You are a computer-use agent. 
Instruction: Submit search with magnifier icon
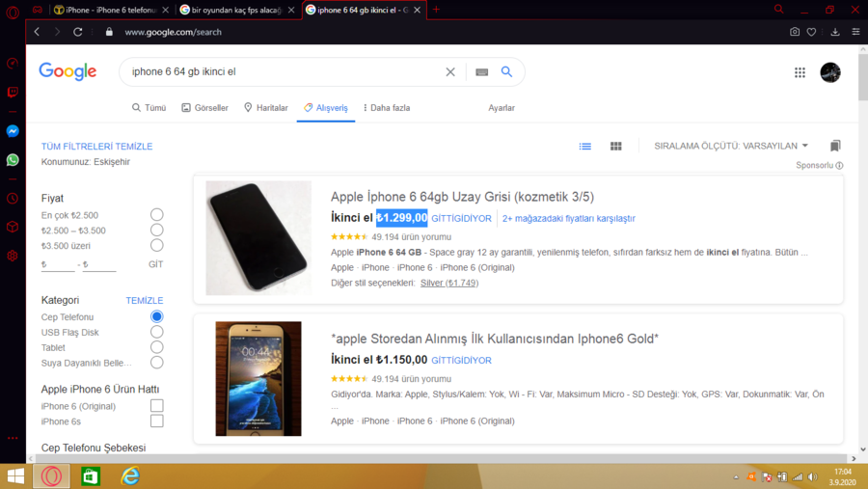506,72
